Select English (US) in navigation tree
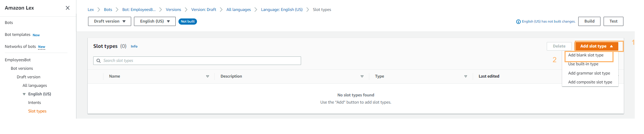This screenshot has width=644, height=134. click(40, 94)
